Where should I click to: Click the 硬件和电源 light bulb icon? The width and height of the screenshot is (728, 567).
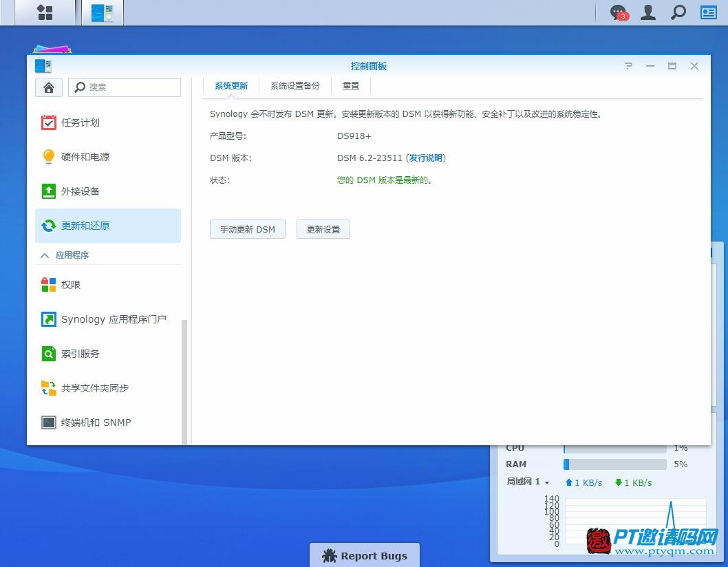coord(49,157)
